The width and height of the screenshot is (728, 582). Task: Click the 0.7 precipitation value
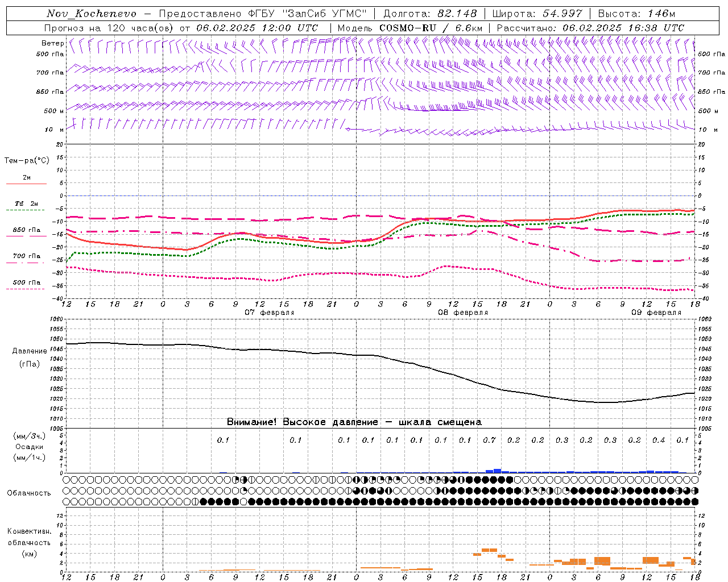(489, 440)
